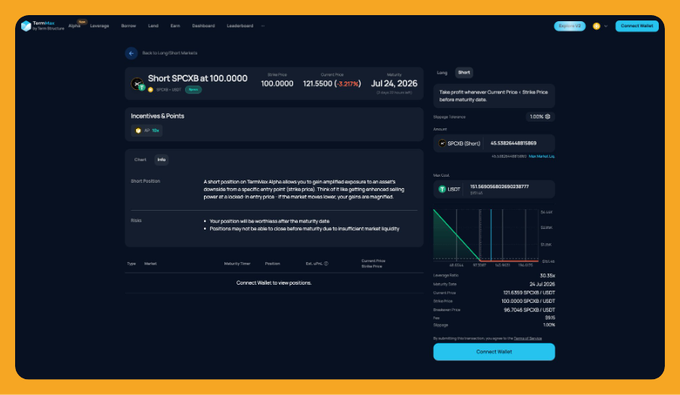Expand the network selector chevron
The image size is (680, 395).
click(x=606, y=26)
